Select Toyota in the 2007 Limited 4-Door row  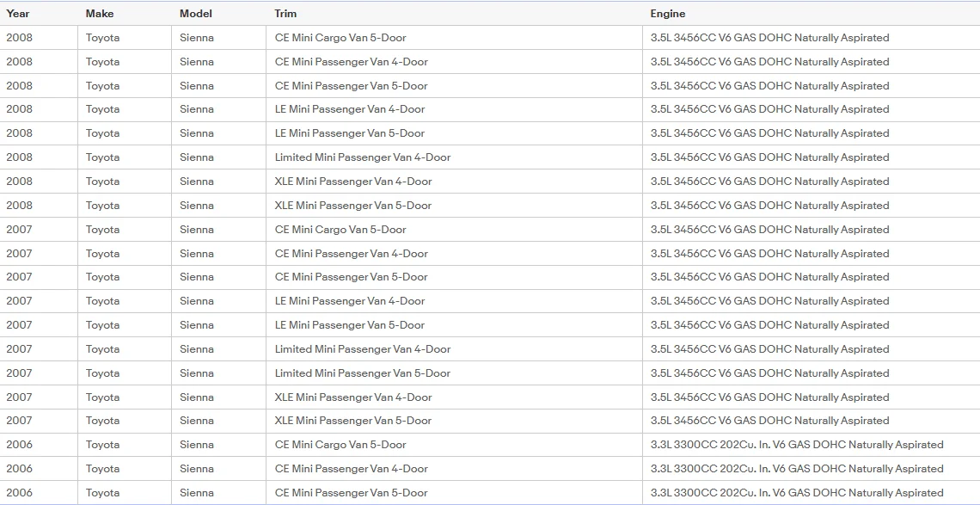tap(102, 349)
